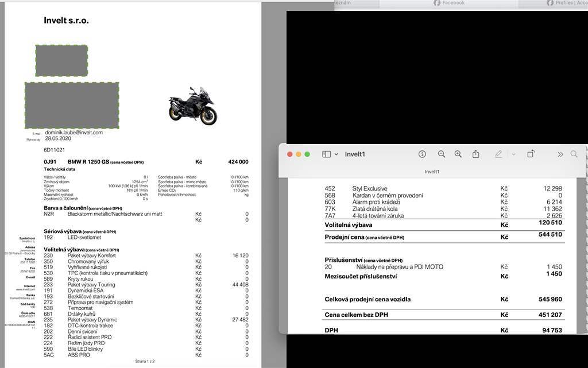Click the motorcycle image thumbnail
This screenshot has width=588, height=368.
(192, 106)
